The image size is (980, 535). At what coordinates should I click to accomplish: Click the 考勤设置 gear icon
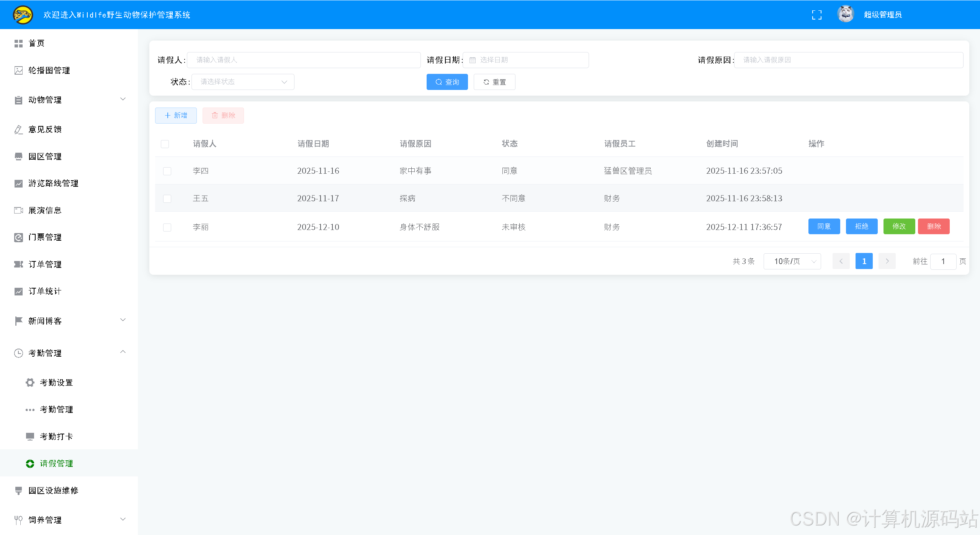[30, 383]
